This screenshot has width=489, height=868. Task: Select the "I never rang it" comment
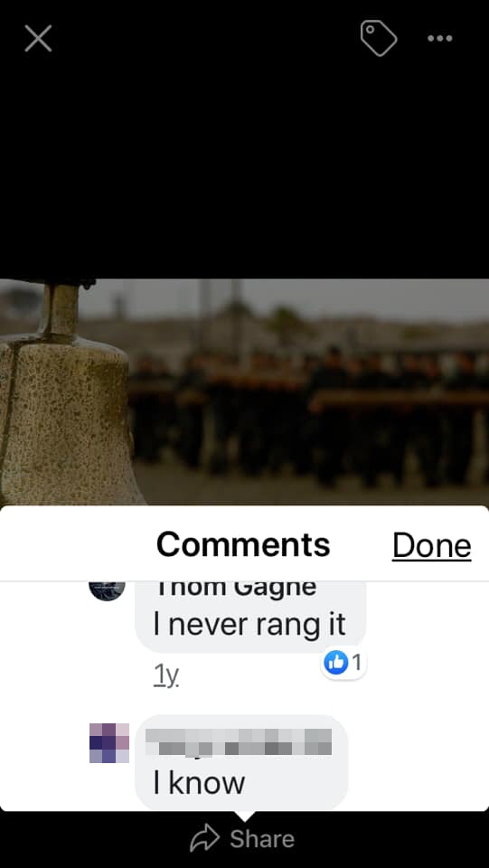click(249, 625)
